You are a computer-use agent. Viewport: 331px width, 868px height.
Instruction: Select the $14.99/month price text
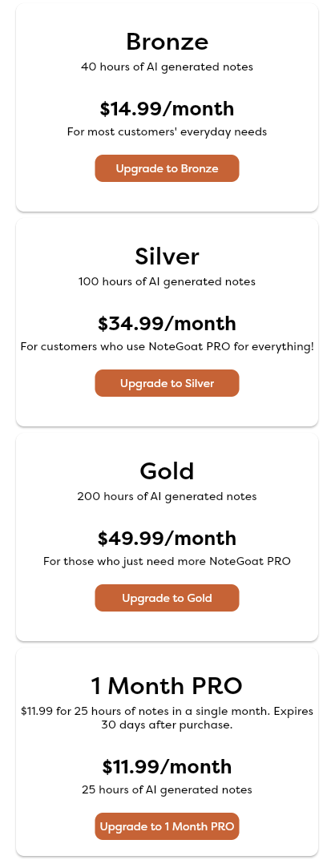pos(168,108)
